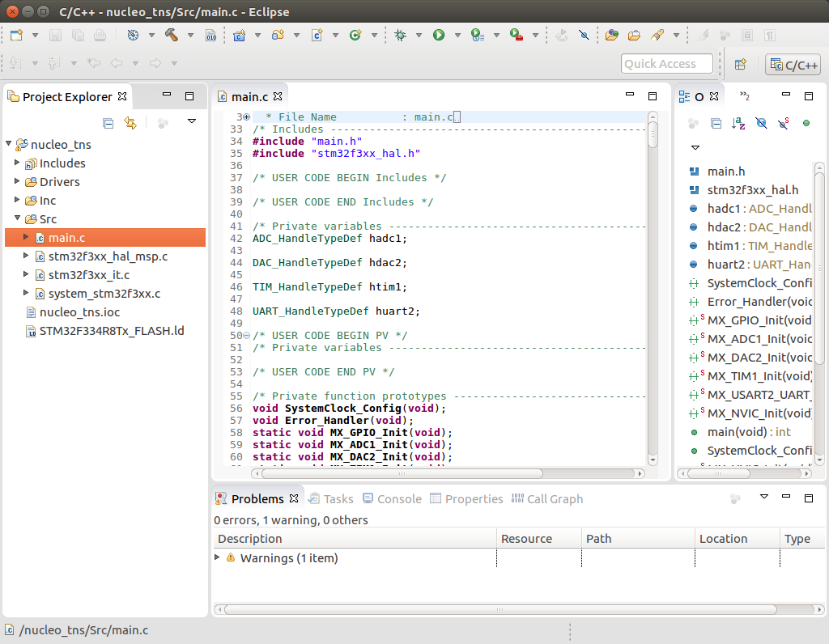829x644 pixels.
Task: Expand the Drivers folder
Action: [18, 182]
